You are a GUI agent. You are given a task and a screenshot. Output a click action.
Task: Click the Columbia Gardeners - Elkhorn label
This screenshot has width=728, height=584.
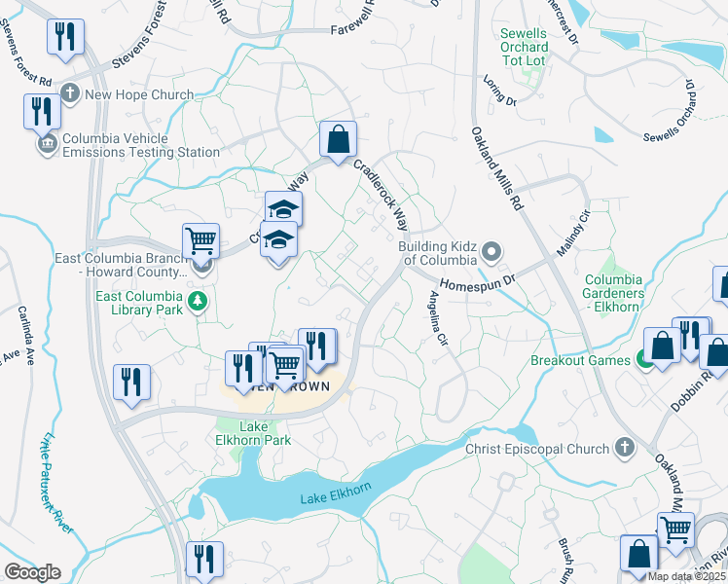click(x=613, y=293)
